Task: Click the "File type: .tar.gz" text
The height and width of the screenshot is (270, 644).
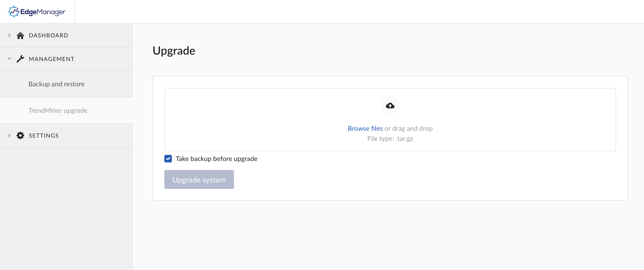Action: coord(390,139)
